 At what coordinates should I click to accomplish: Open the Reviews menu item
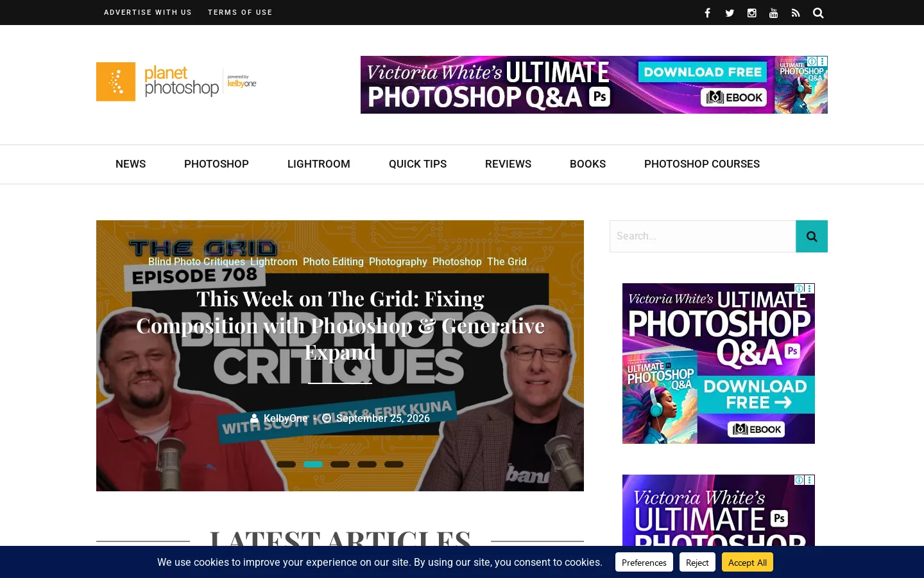tap(508, 164)
